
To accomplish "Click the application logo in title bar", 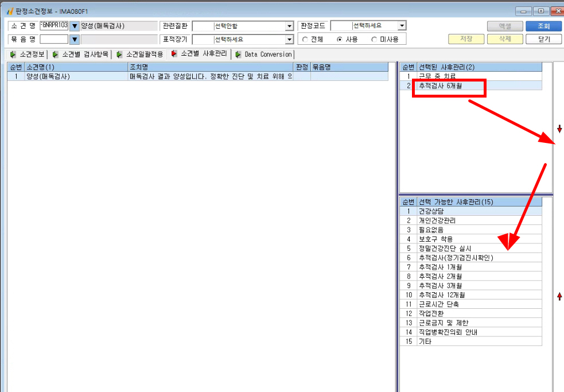I will (10, 11).
